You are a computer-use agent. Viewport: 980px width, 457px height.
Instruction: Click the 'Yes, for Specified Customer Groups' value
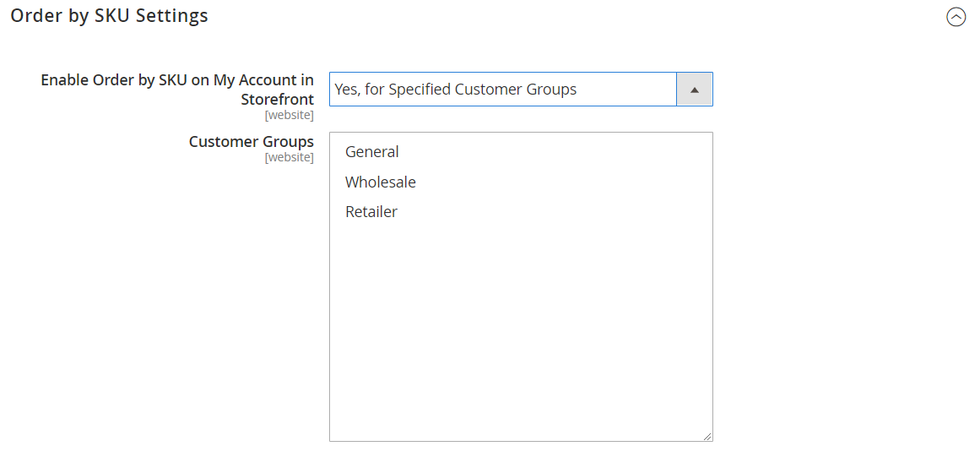click(456, 90)
